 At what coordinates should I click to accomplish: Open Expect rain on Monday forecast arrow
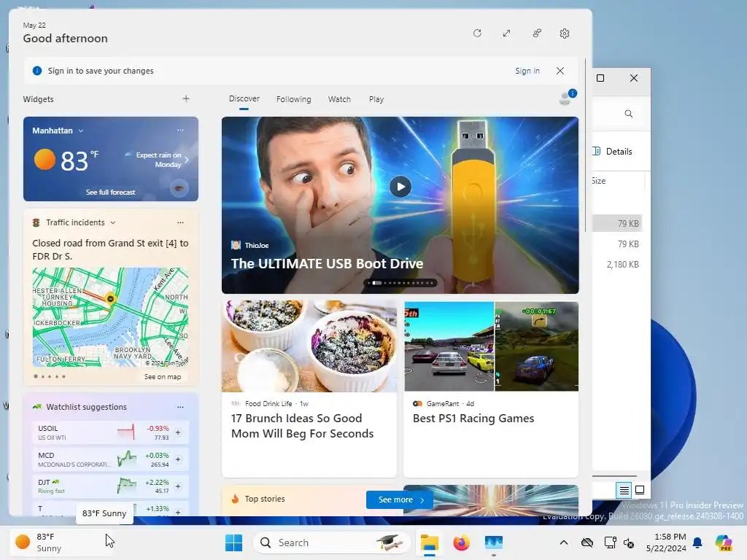(187, 160)
